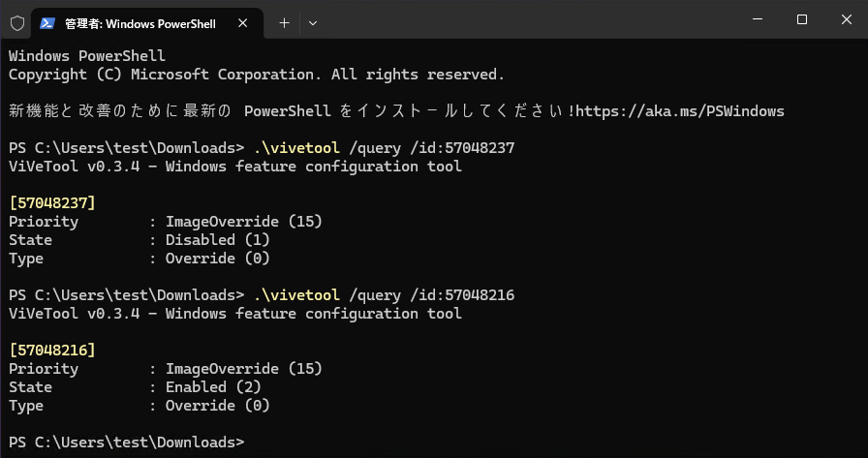
Task: Click the yellow [57048216] heading
Action: 52,351
